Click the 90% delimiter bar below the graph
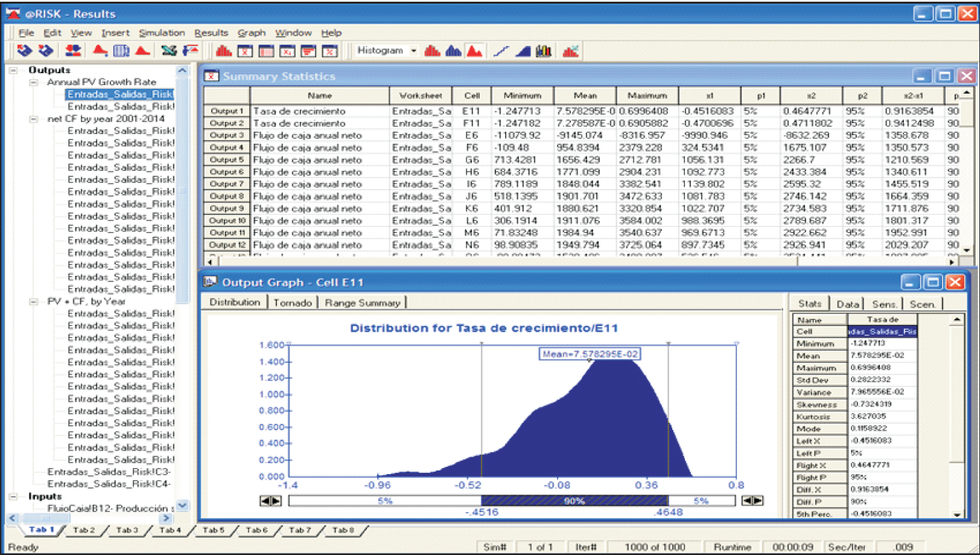The height and width of the screenshot is (555, 980). [x=574, y=501]
